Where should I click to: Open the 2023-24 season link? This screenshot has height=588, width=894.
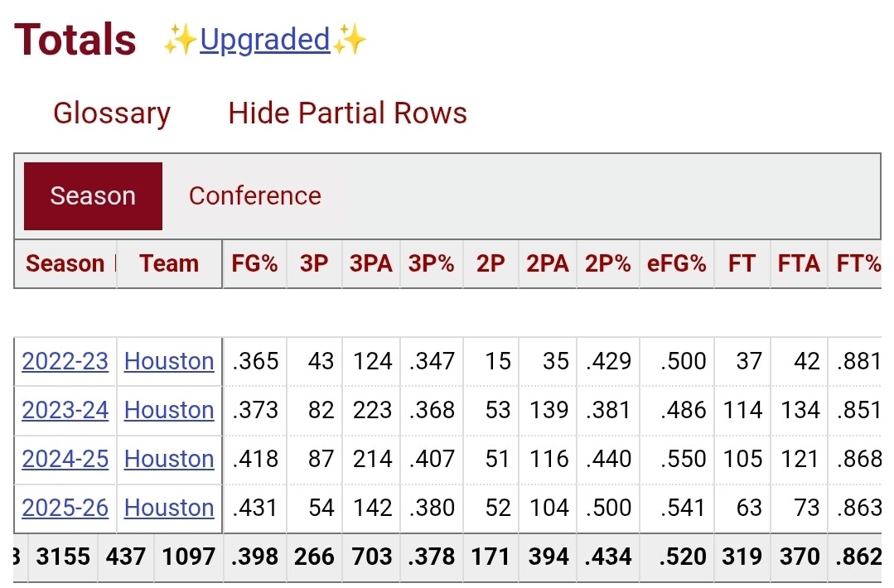(65, 410)
